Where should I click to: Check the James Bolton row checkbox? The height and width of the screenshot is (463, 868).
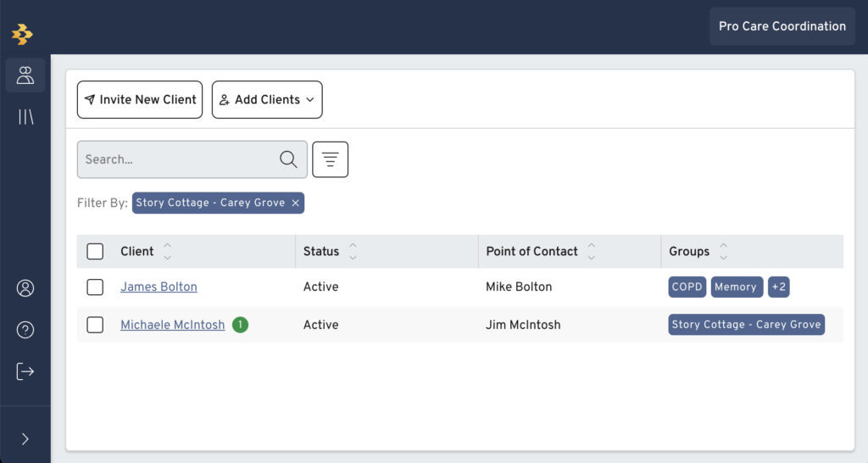95,287
